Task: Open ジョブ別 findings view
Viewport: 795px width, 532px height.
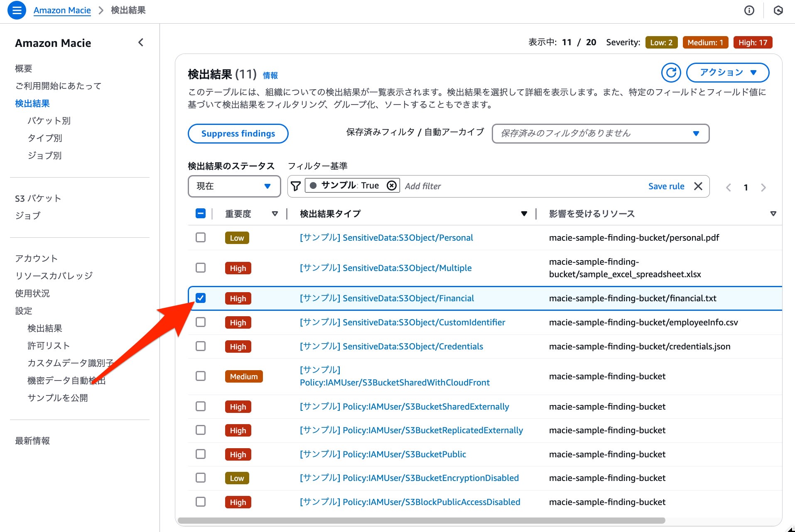Action: click(x=45, y=156)
